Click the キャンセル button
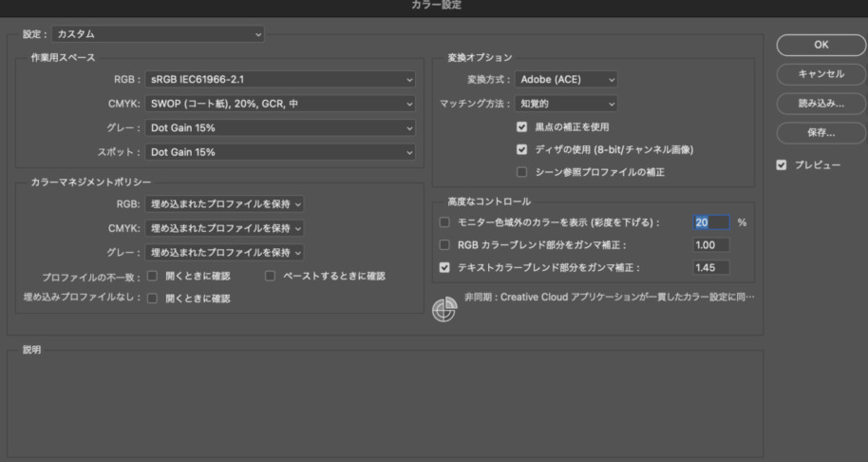868x462 pixels. coord(821,74)
